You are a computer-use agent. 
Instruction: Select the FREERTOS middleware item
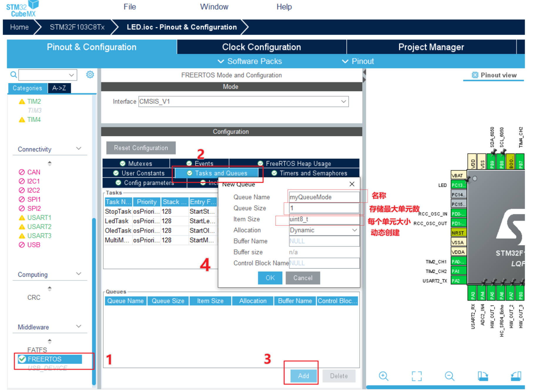(x=50, y=359)
